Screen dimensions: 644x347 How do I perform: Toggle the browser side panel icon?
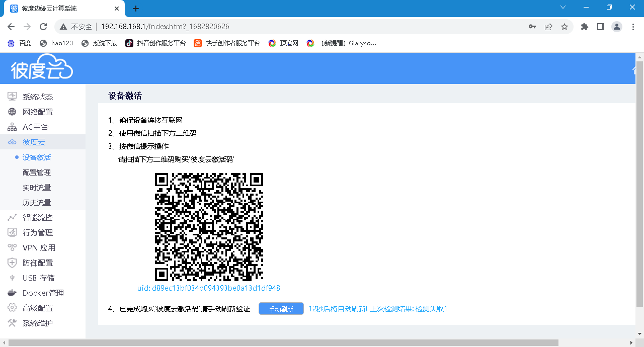point(601,27)
